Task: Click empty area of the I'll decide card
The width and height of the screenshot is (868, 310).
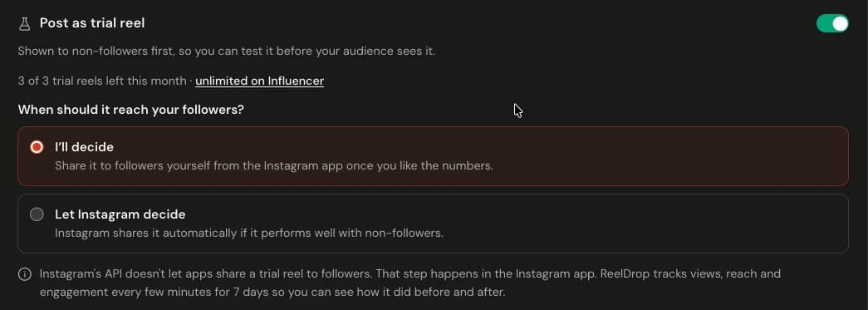Action: tap(664, 156)
